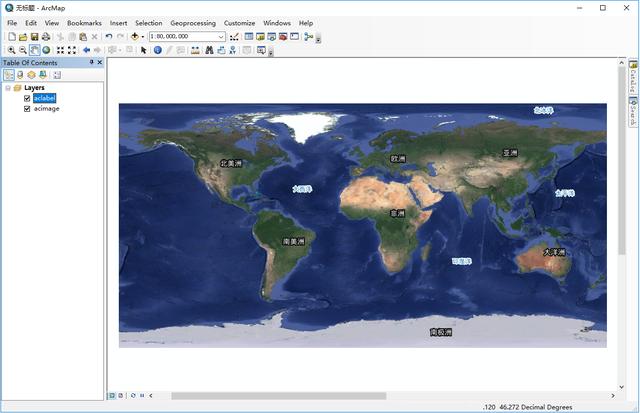This screenshot has width=640, height=413.
Task: List layers by source
Action: point(20,75)
